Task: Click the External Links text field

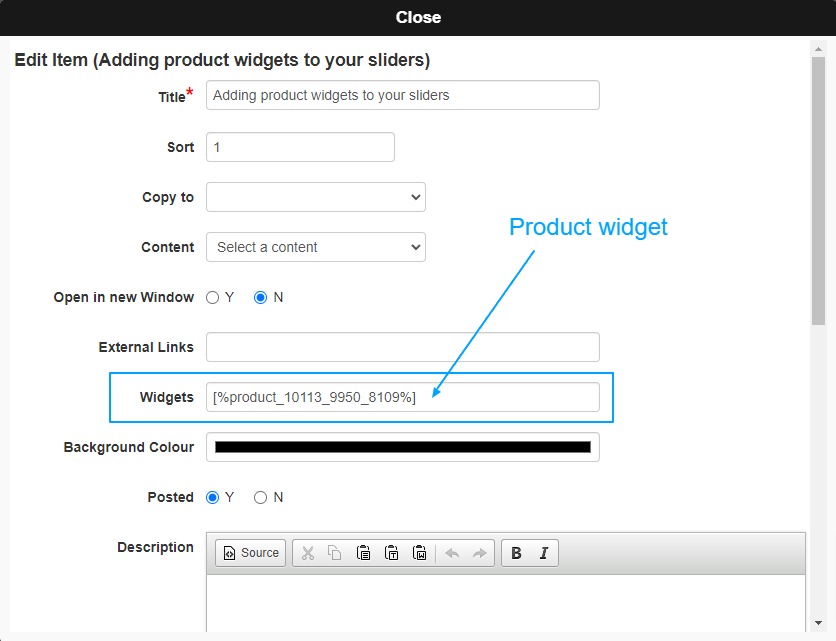Action: tap(403, 347)
